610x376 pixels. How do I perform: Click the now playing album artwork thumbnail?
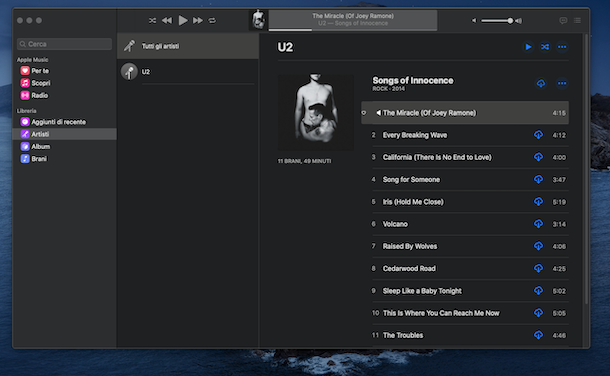(258, 20)
